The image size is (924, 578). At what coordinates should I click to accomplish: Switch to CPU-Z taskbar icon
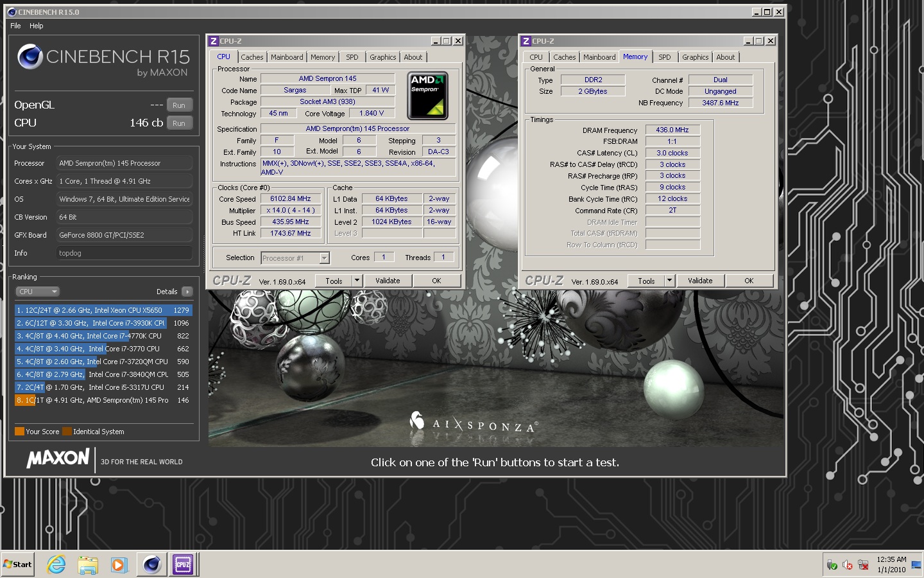click(183, 565)
